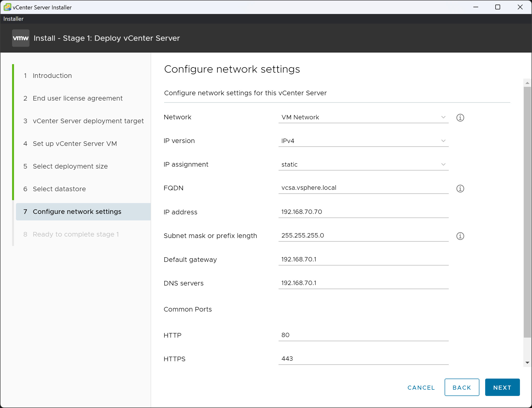Viewport: 532px width, 408px height.
Task: Click the Default gateway field
Action: pos(363,259)
